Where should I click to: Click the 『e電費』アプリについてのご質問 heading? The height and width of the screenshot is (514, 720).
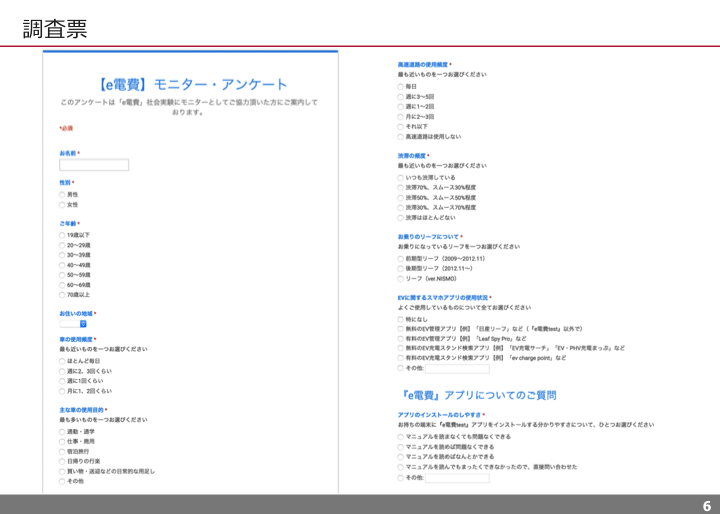(x=478, y=395)
